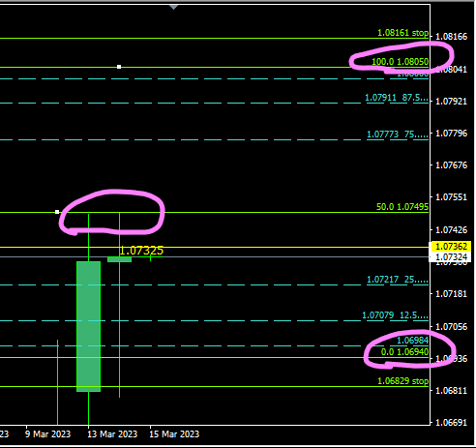This screenshot has height=448, width=476.
Task: Click the small green candle body beside 1.07325
Action: tap(119, 259)
